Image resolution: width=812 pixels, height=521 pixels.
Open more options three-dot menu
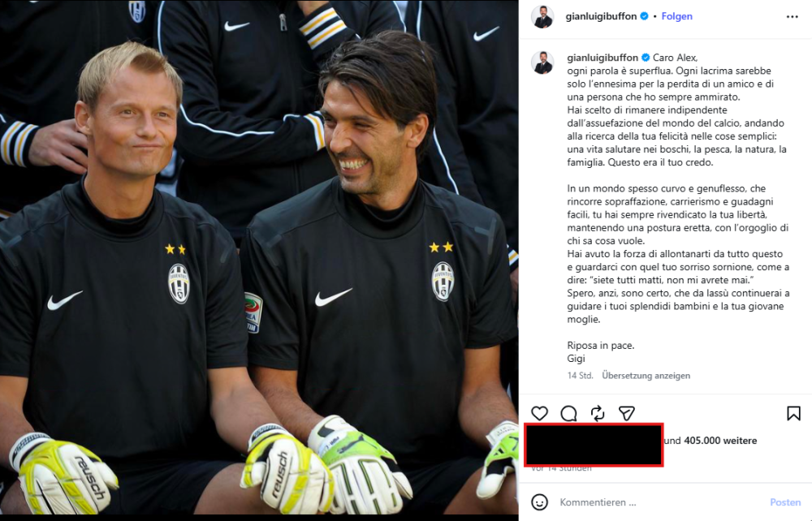(792, 16)
